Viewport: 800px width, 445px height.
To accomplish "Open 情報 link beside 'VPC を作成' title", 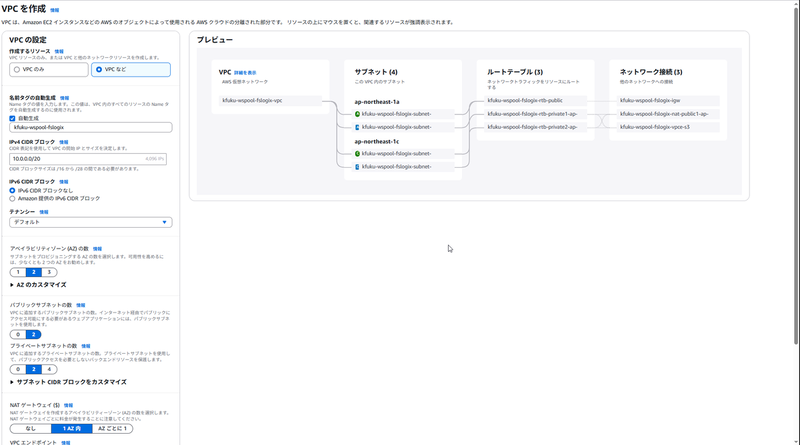I will coord(55,10).
